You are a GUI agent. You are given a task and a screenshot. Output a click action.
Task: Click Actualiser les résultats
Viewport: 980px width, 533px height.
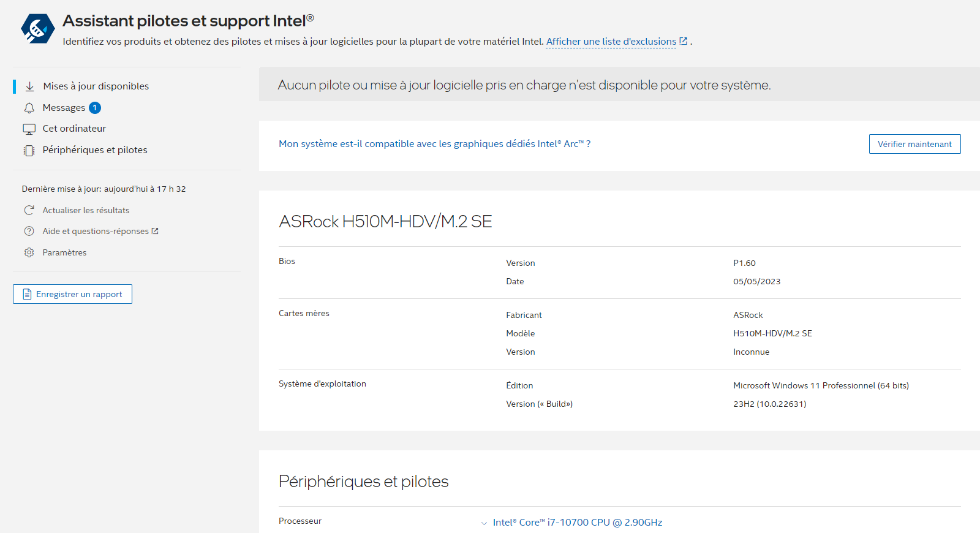click(x=86, y=210)
